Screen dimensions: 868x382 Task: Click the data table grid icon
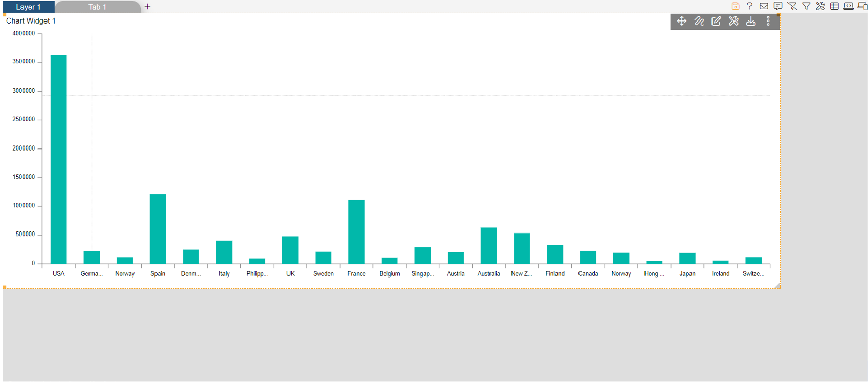coord(834,6)
